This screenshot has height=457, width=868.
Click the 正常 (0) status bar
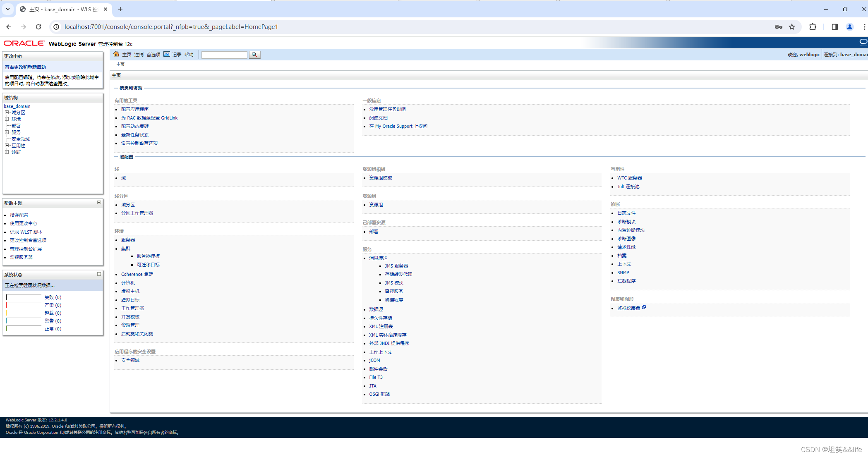[x=24, y=328]
